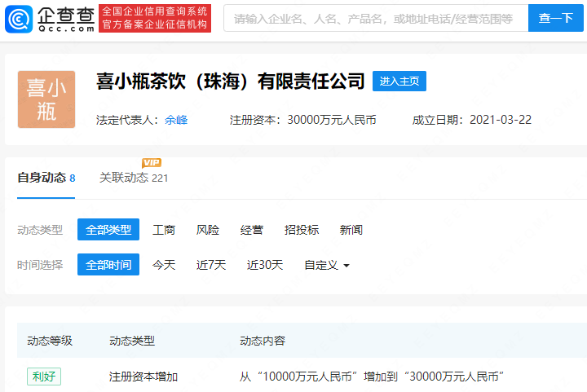Click the 动态内容 column header
The image size is (587, 392).
[263, 341]
